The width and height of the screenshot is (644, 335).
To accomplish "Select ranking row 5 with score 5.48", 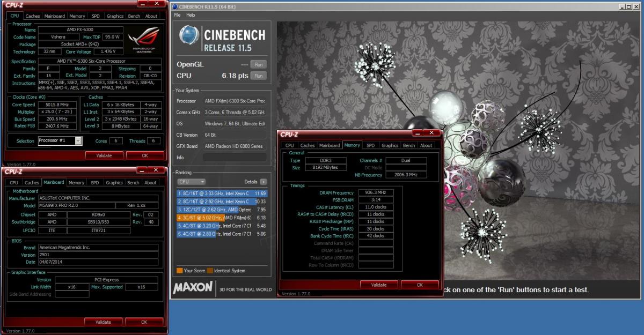I will 222,226.
